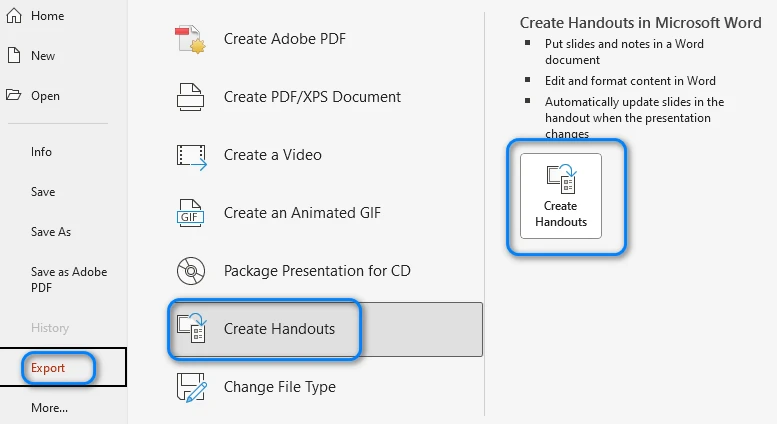Viewport: 777px width, 424px height.
Task: Click the PDF/XPS printer document icon
Action: [x=190, y=97]
